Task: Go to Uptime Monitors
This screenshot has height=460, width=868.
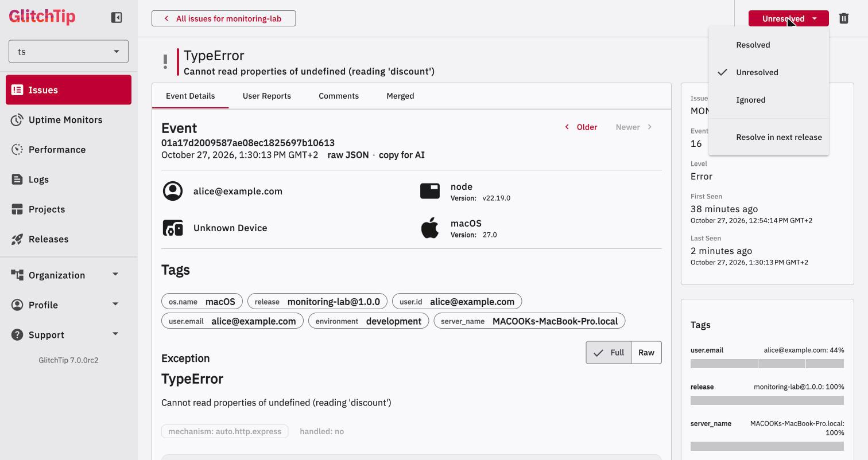Action: 68,120
